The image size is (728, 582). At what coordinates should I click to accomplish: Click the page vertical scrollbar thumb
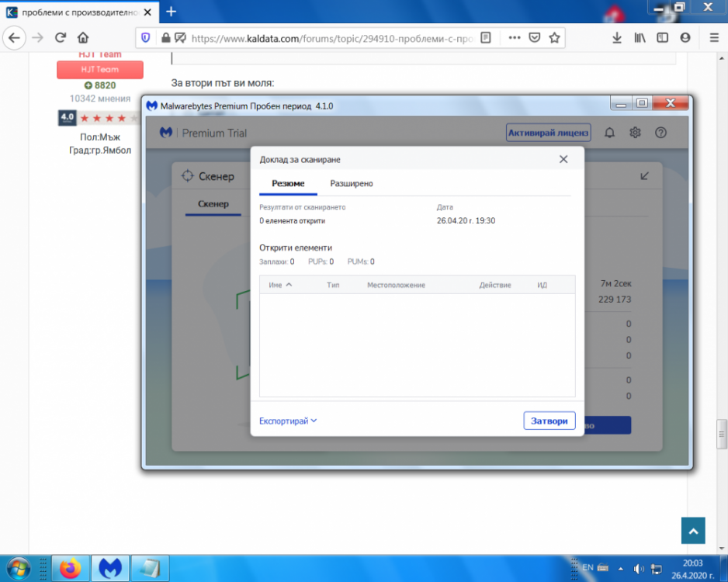(722, 435)
